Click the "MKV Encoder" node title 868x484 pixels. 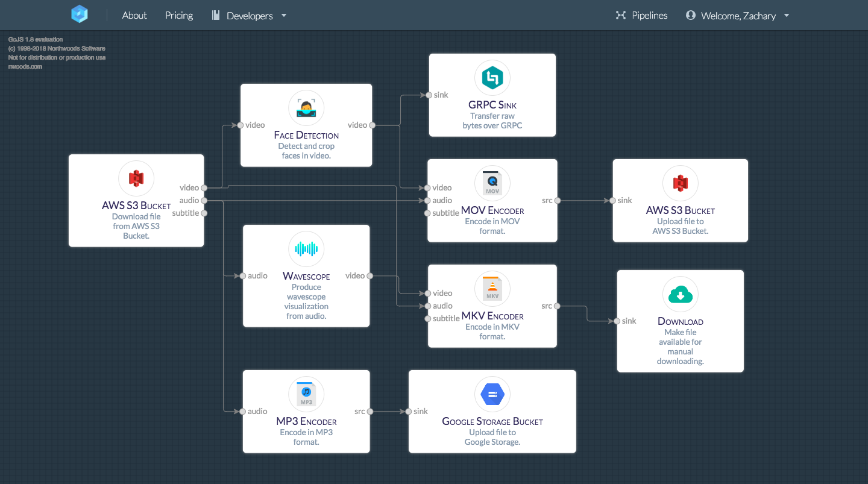click(492, 316)
